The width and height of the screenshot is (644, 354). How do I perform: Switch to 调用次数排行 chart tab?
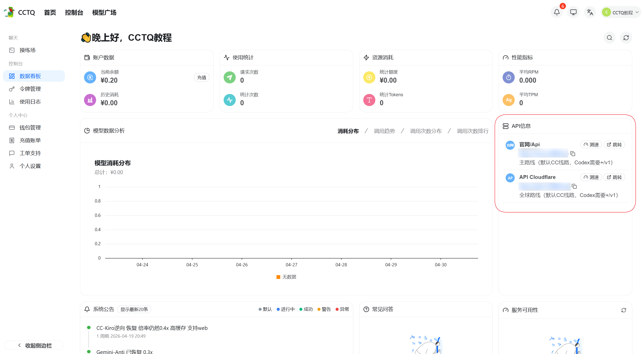coord(472,131)
